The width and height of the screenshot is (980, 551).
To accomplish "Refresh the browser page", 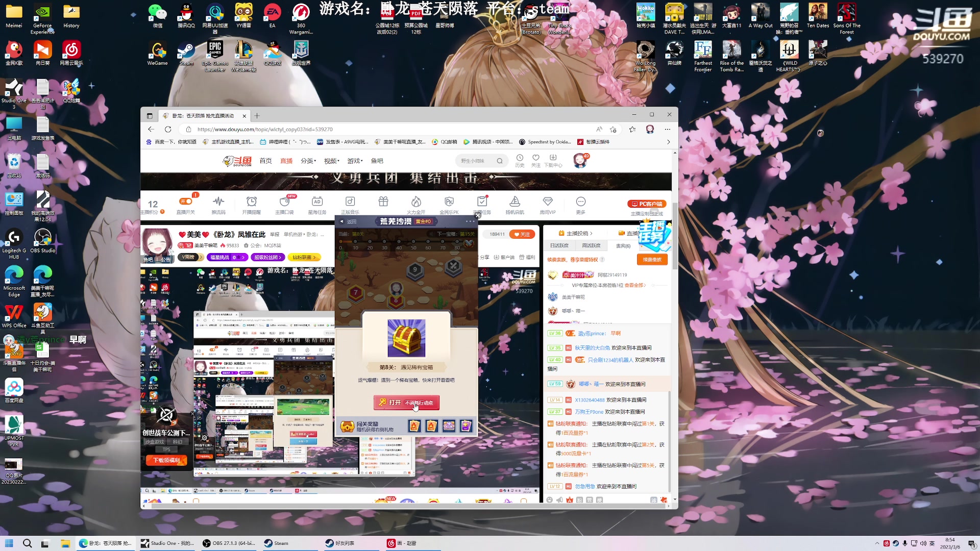I will point(168,129).
